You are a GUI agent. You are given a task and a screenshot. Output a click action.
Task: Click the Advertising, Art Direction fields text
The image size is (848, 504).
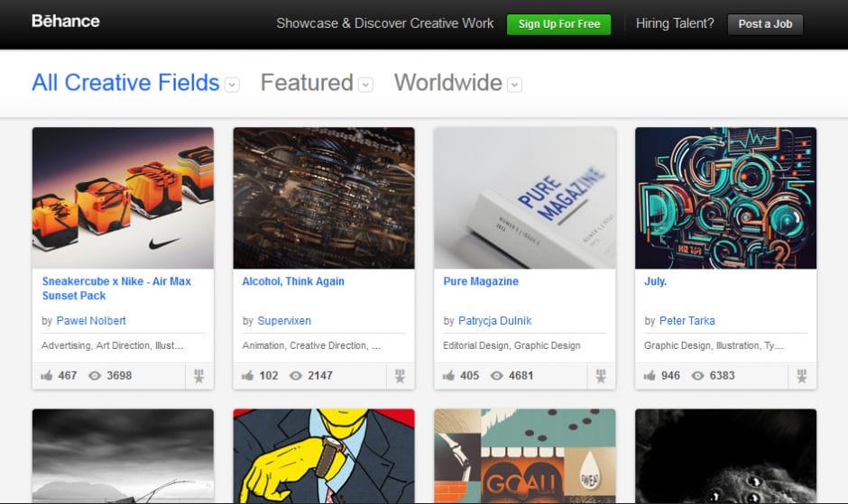click(113, 345)
